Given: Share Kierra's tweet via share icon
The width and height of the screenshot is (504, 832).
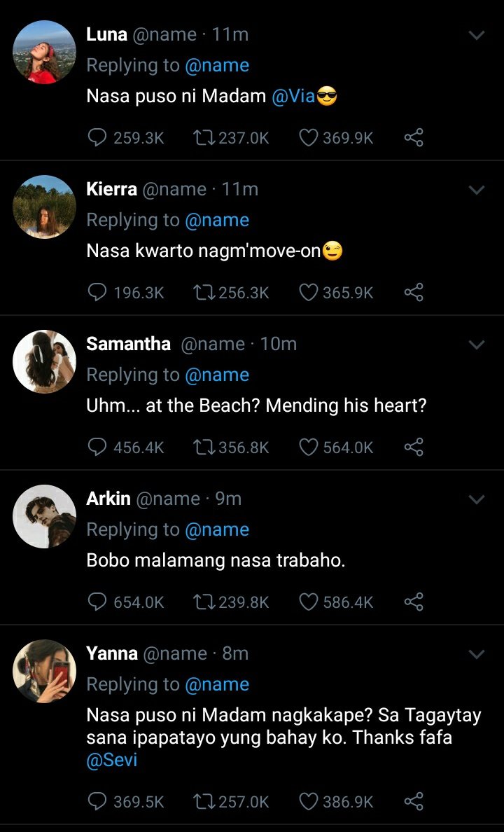Looking at the screenshot, I should tap(414, 292).
